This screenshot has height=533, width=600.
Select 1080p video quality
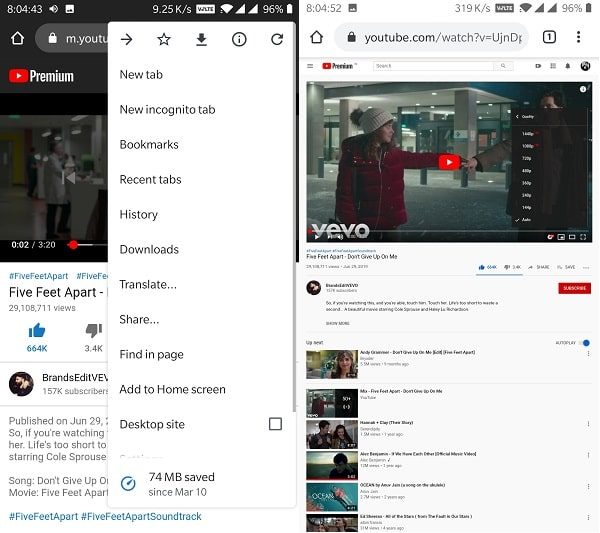pos(528,146)
